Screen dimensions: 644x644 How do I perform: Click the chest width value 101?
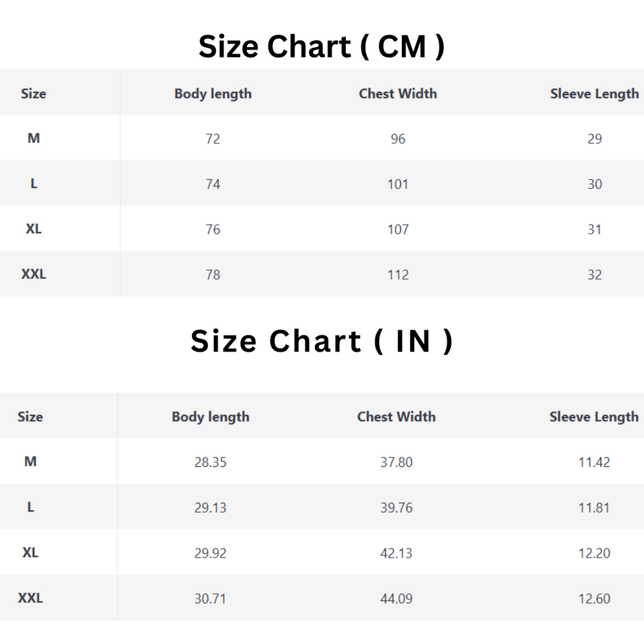pos(398,184)
